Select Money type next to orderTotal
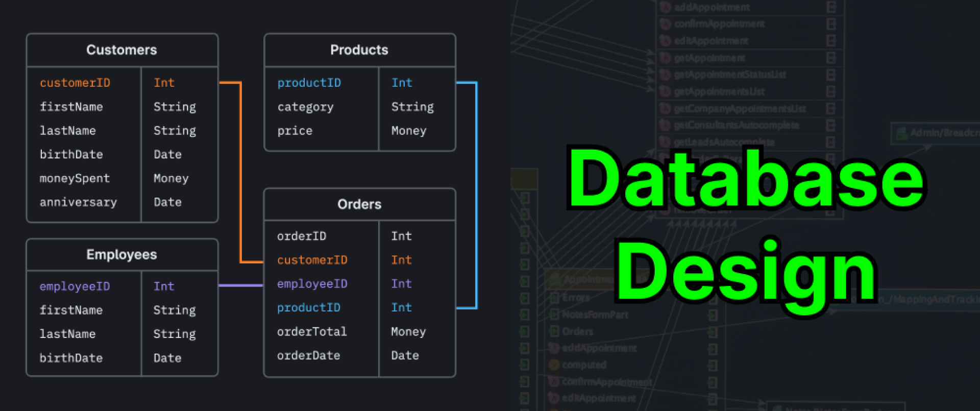Screen dimensions: 980x411 (x=408, y=332)
